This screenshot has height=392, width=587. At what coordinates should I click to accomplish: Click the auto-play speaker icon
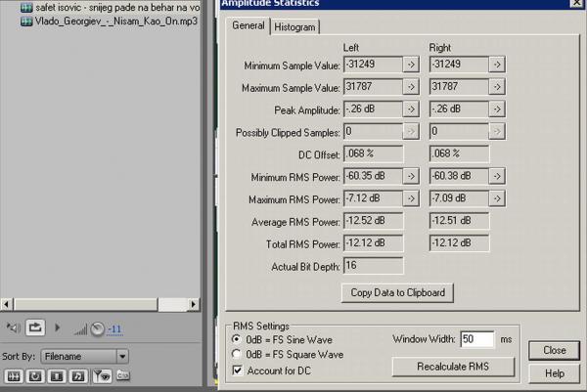[x=14, y=327]
